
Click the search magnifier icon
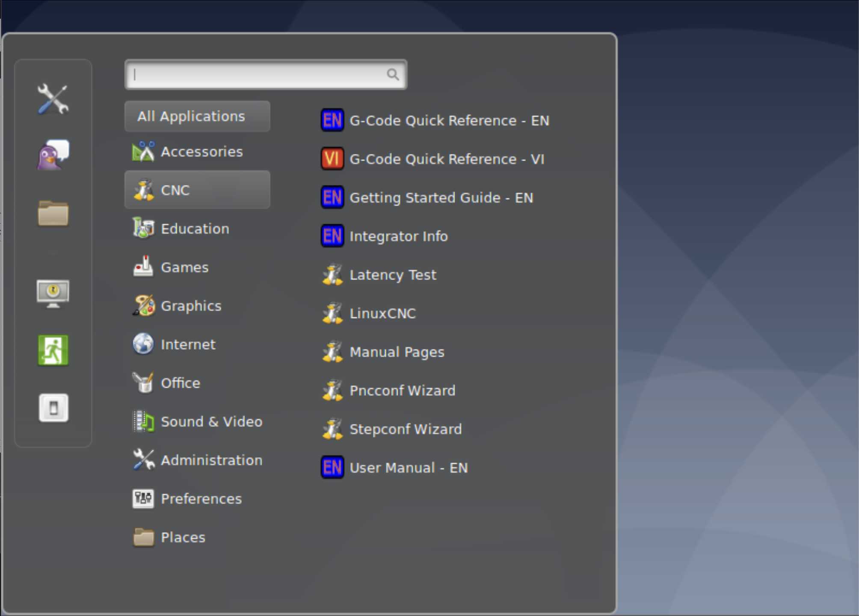click(393, 75)
